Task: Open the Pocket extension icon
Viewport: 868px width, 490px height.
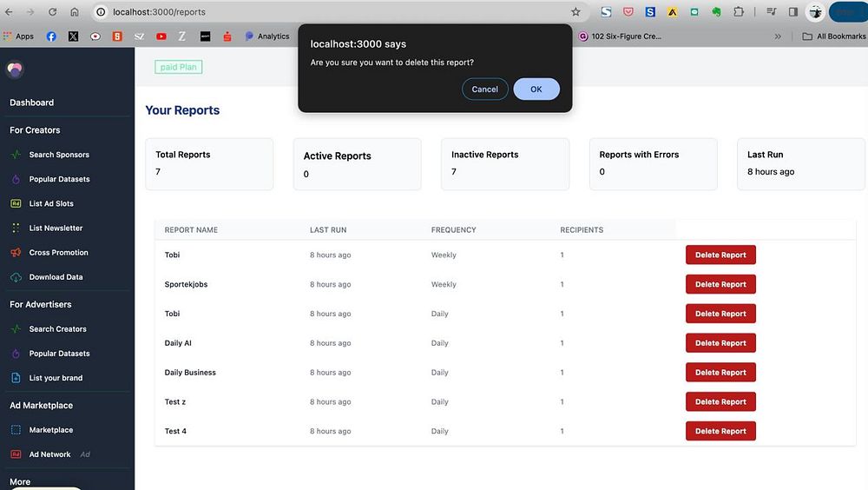Action: pos(628,11)
